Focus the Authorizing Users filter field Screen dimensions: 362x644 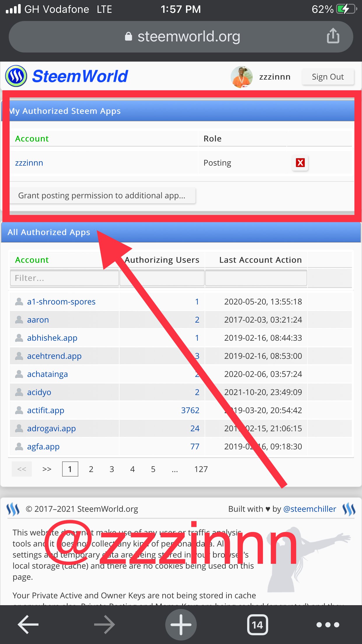162,278
